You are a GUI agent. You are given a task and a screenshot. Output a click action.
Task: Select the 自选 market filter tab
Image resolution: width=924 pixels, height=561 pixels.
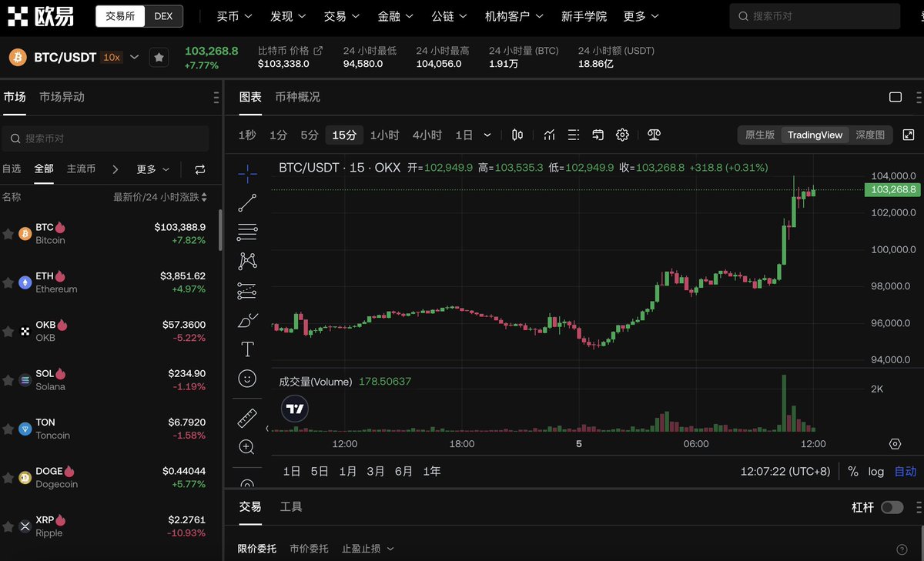point(12,169)
